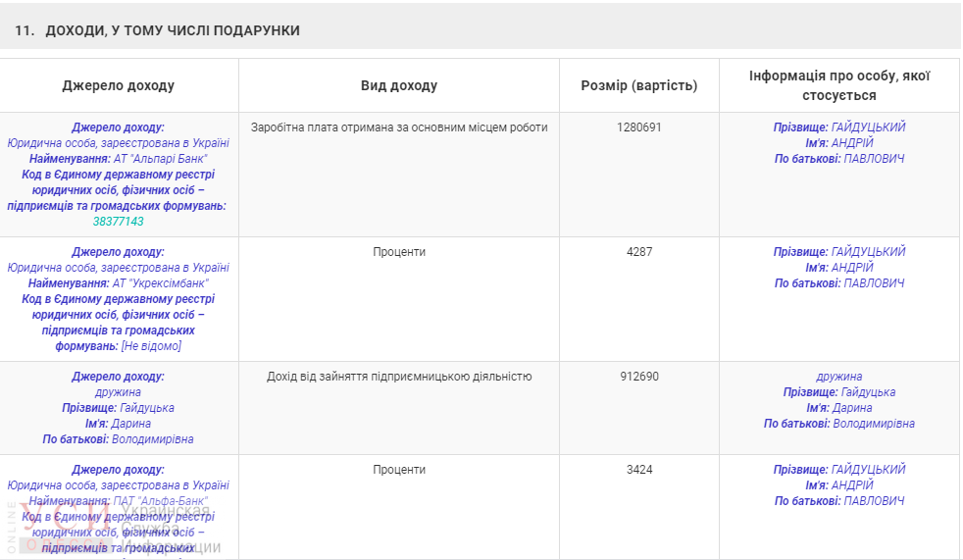The height and width of the screenshot is (560, 963).
Task: Click the [Не відомо] registry code value
Action: (151, 346)
